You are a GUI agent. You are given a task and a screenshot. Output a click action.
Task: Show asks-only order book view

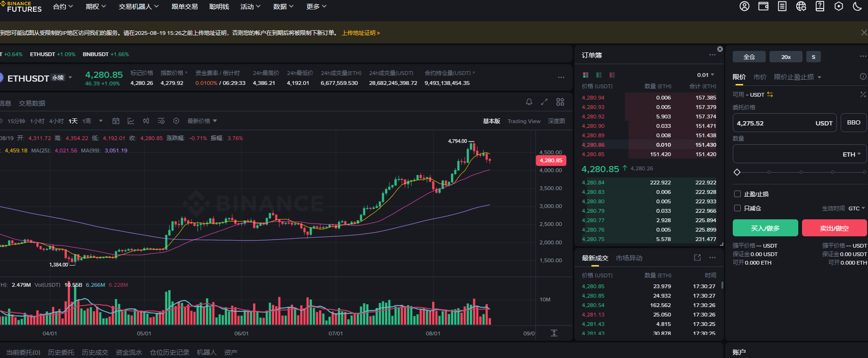coord(612,75)
